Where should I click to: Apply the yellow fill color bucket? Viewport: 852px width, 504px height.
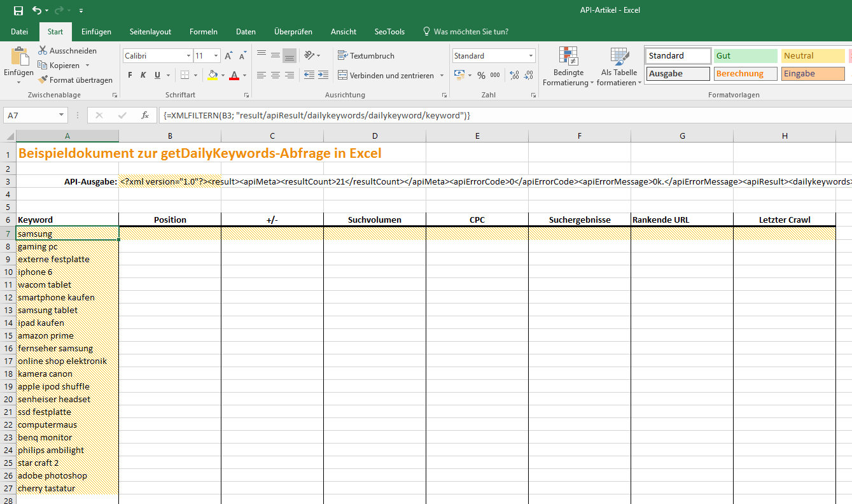click(213, 75)
